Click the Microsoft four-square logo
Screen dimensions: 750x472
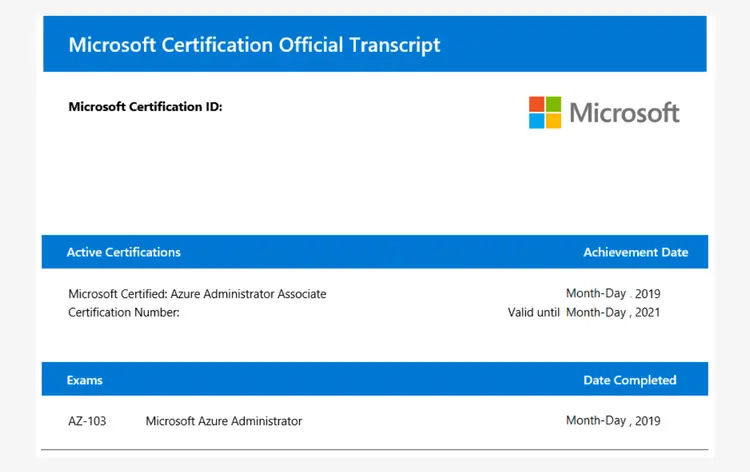click(x=545, y=112)
